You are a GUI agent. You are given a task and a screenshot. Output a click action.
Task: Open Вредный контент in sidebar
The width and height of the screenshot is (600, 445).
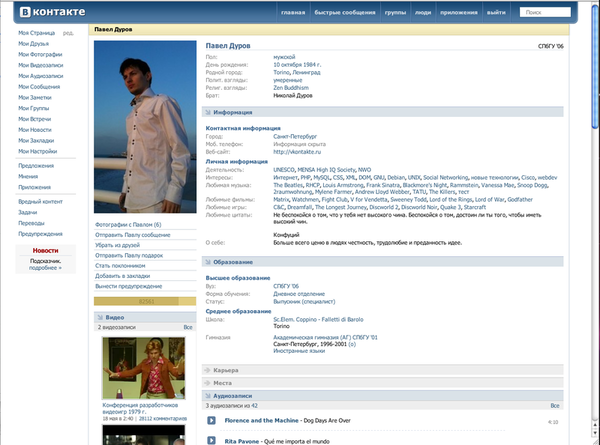(x=40, y=201)
